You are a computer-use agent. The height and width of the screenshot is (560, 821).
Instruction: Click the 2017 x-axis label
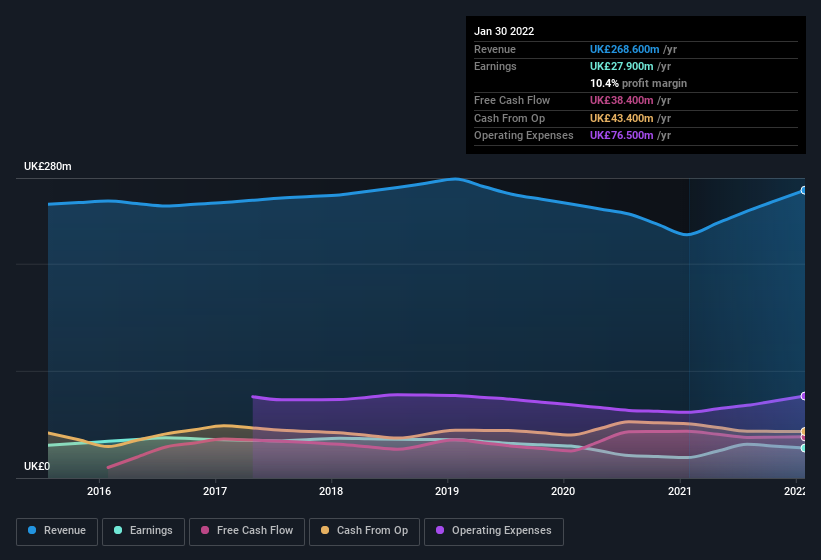click(215, 491)
